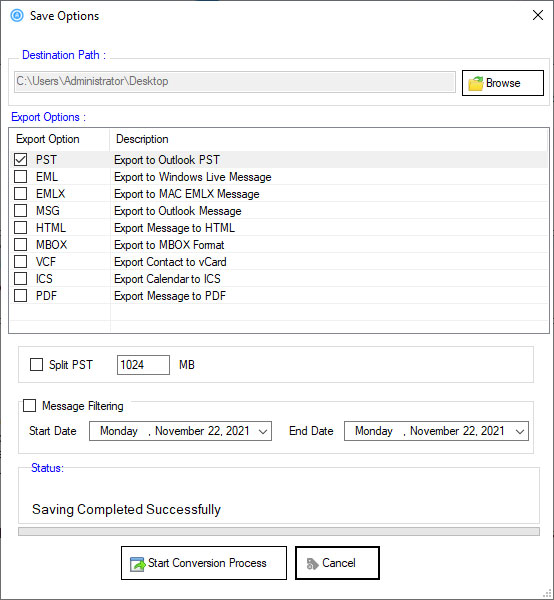Tick the EMLX export option
The width and height of the screenshot is (554, 600).
click(x=20, y=194)
